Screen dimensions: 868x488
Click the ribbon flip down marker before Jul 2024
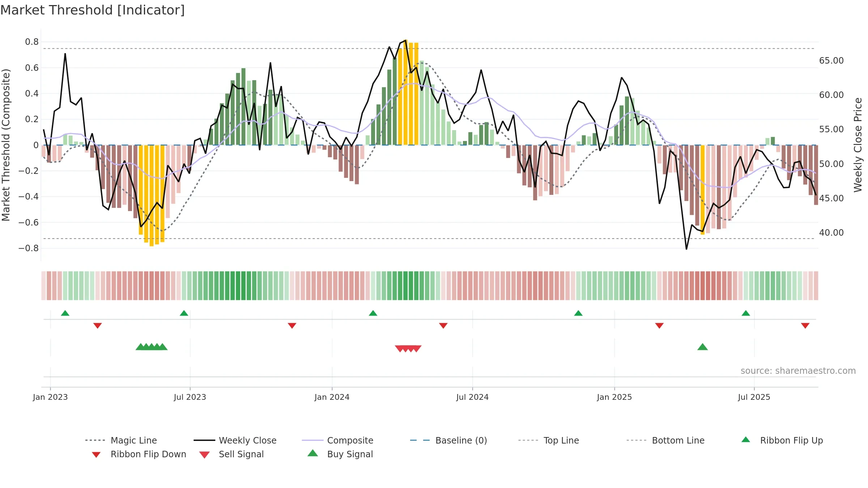point(443,326)
